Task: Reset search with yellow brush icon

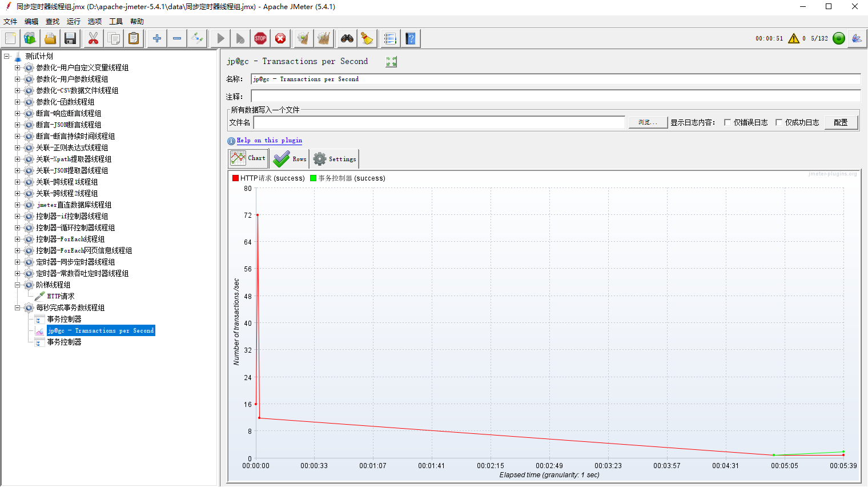Action: pyautogui.click(x=367, y=38)
